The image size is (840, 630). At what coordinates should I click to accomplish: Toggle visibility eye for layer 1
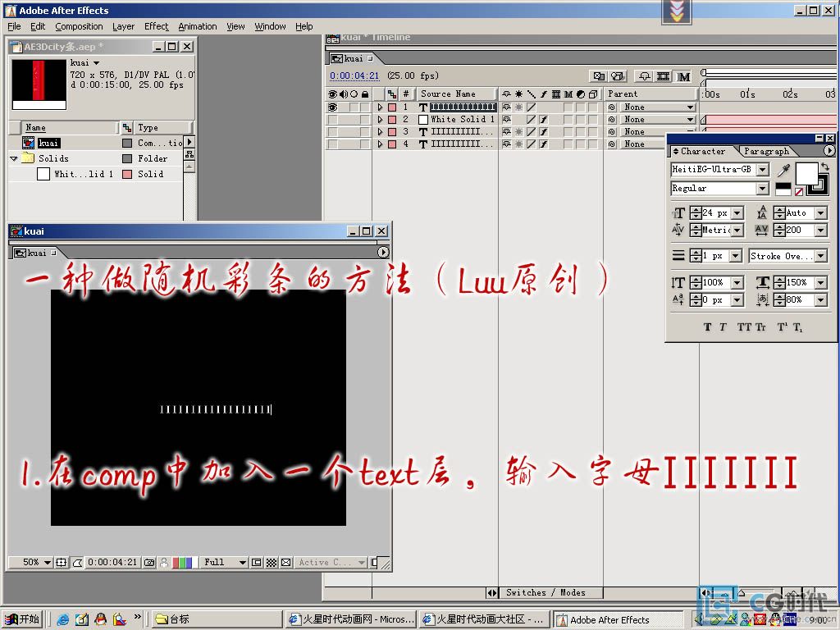(x=333, y=107)
